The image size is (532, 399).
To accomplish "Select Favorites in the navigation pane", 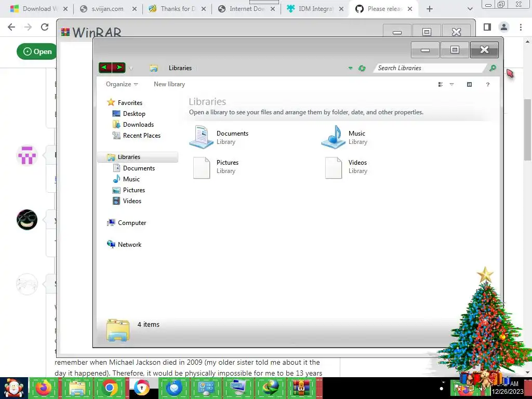I will point(125,102).
